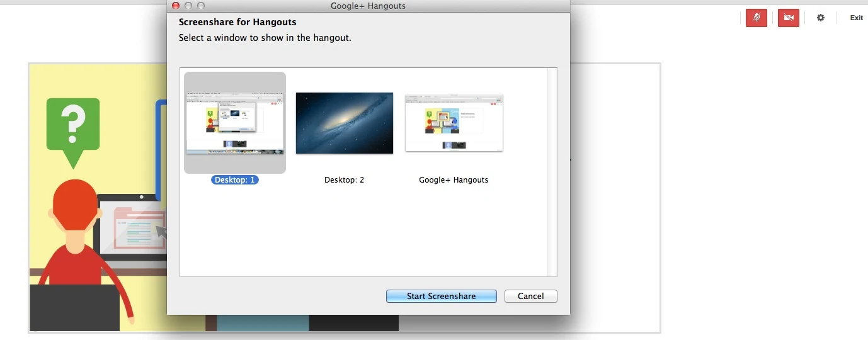Click the "Google+ Hangouts" thumbnail label

click(454, 179)
